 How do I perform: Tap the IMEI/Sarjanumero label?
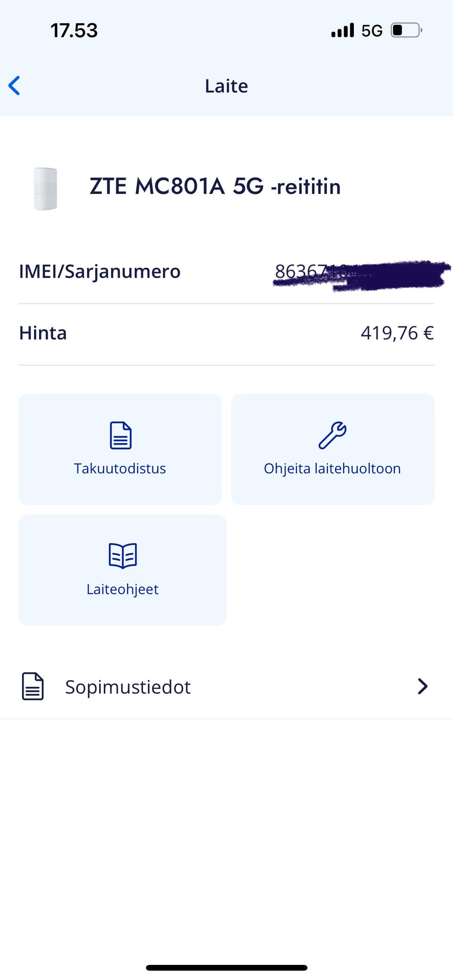coord(100,272)
